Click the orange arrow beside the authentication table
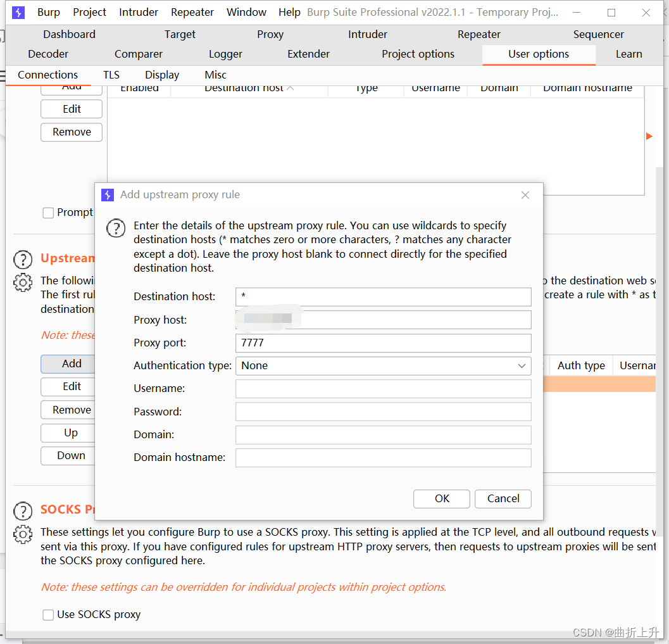 pyautogui.click(x=649, y=136)
